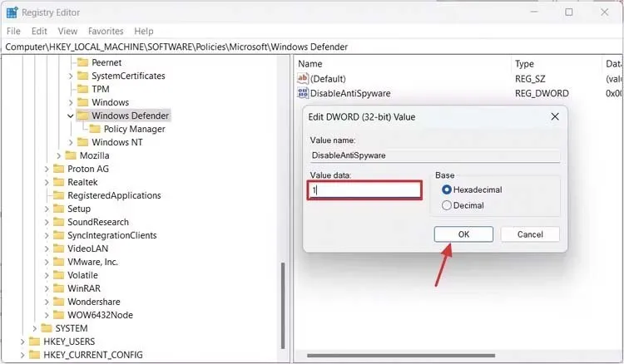Collapse the Windows Defender tree node
The image size is (624, 364).
tap(71, 116)
